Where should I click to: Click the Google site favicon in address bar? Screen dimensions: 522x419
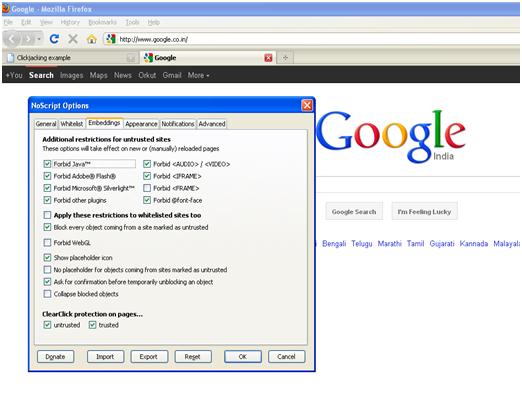[x=111, y=39]
